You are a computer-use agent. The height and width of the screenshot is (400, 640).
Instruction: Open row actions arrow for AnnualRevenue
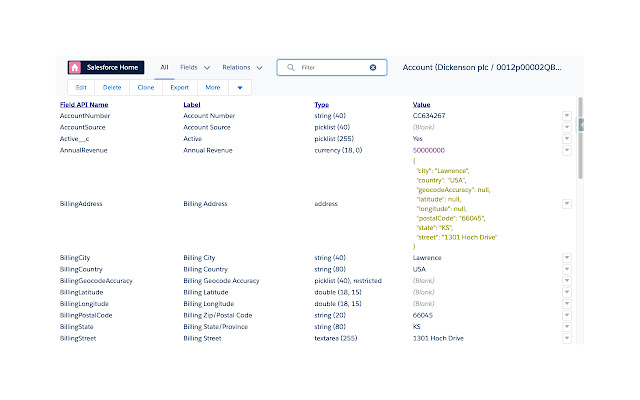pos(567,150)
